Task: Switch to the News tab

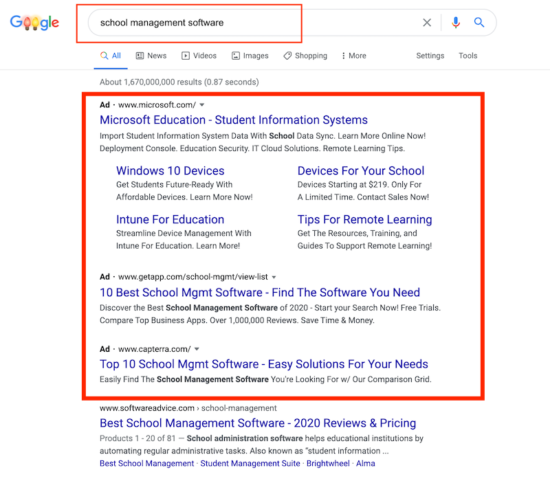Action: (151, 56)
